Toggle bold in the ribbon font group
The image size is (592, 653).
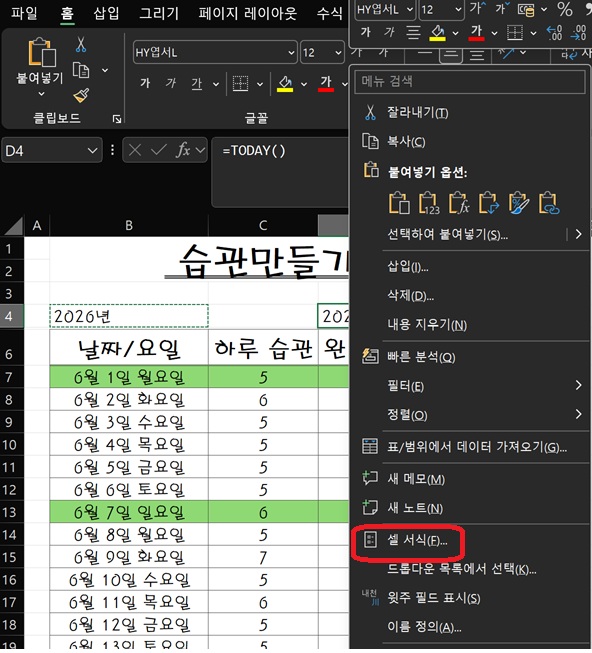[x=145, y=83]
